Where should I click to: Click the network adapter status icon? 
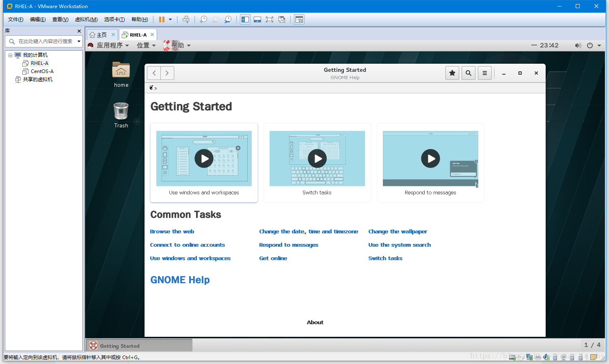click(529, 357)
